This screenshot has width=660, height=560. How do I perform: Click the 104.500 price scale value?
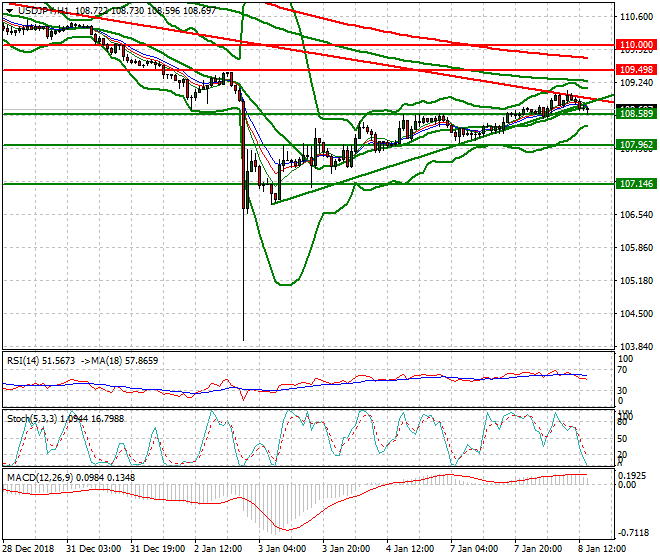click(x=636, y=314)
